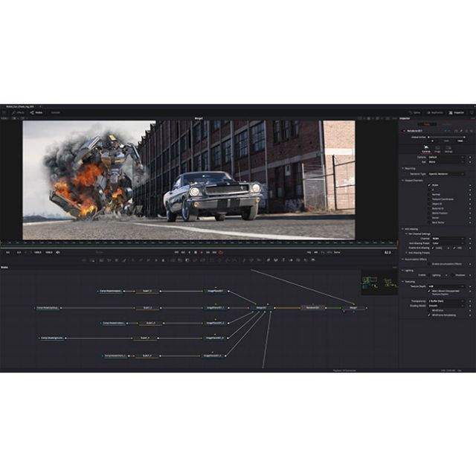Select the Renderer3D1 node in flow

[x=312, y=307]
